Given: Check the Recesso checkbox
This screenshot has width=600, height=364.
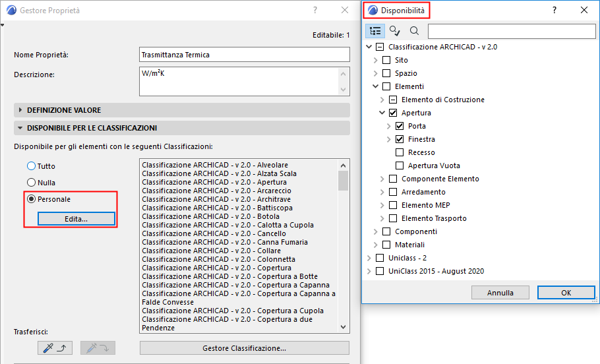Looking at the screenshot, I should [x=400, y=152].
